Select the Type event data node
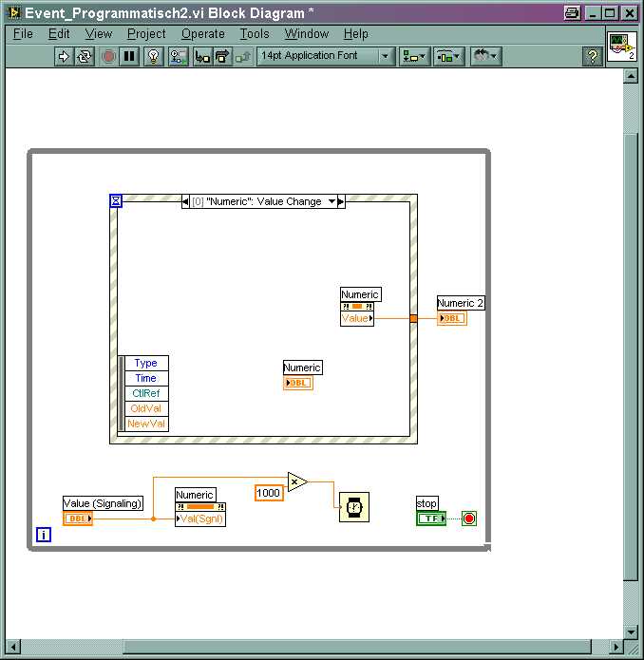644x660 pixels. click(146, 364)
